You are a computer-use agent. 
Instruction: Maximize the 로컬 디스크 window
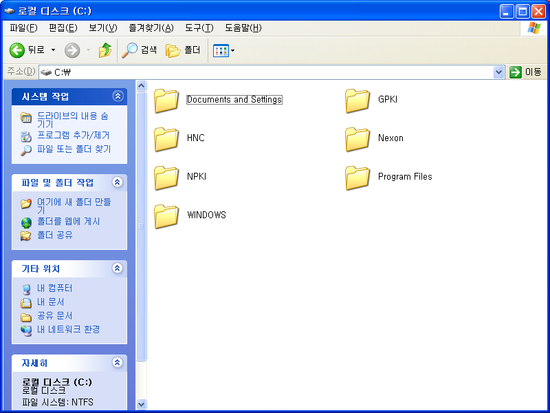click(x=522, y=12)
